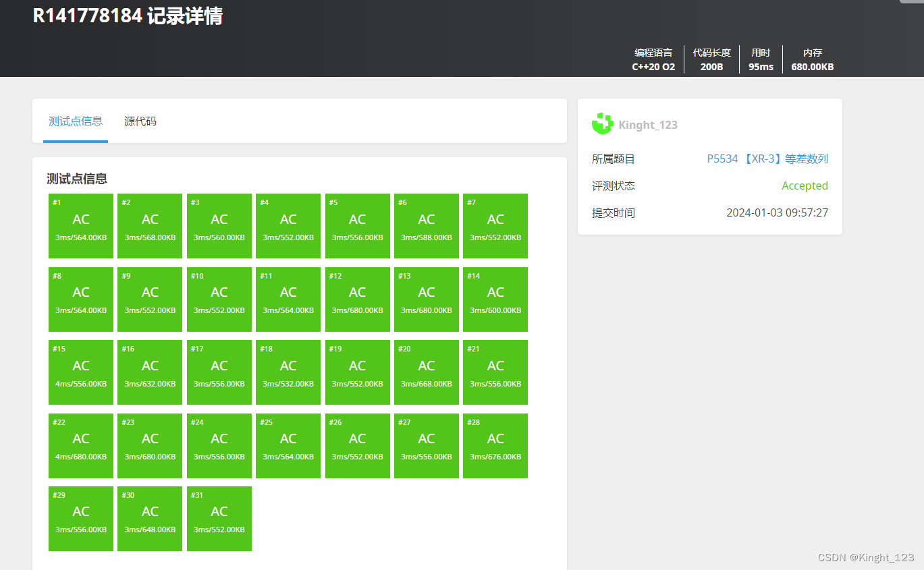
Task: Open test case #22 AC tile
Action: 81,446
